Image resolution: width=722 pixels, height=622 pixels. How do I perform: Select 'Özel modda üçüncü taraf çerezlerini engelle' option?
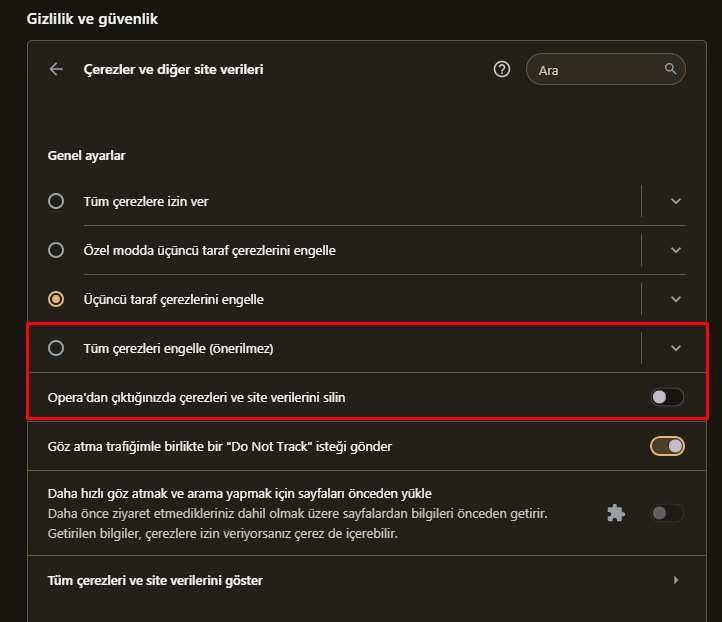coord(56,250)
